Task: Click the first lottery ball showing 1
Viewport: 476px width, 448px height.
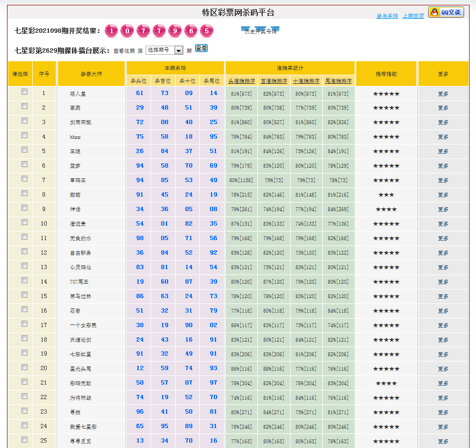Action: (111, 31)
